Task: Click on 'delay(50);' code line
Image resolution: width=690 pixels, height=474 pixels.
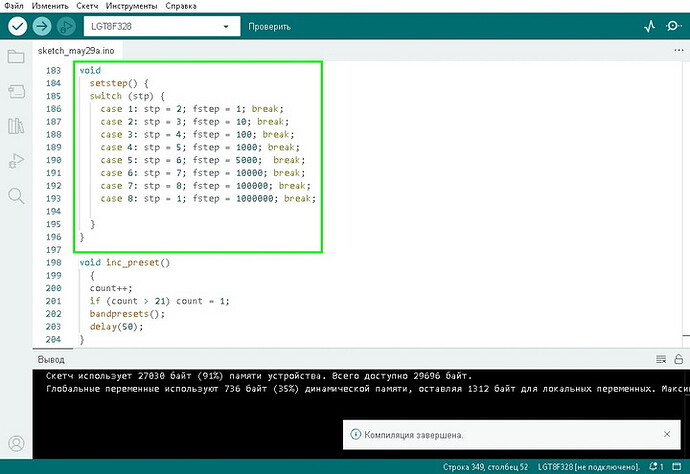Action: 117,327
